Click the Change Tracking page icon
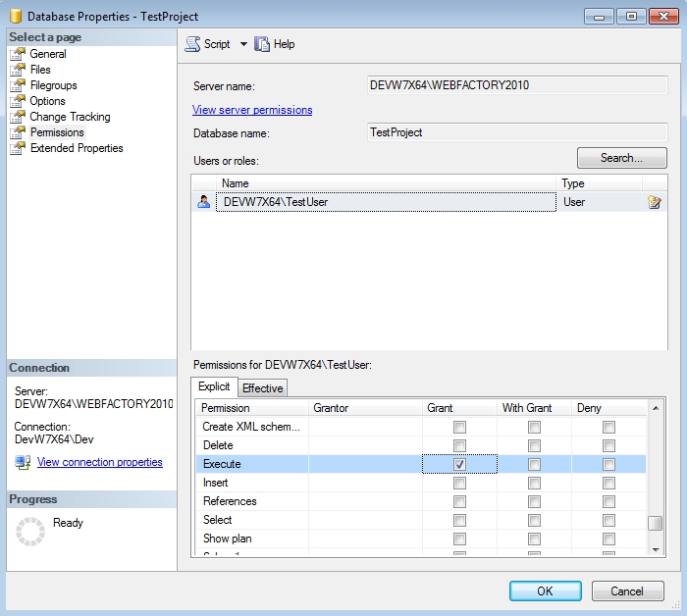 pos(18,117)
